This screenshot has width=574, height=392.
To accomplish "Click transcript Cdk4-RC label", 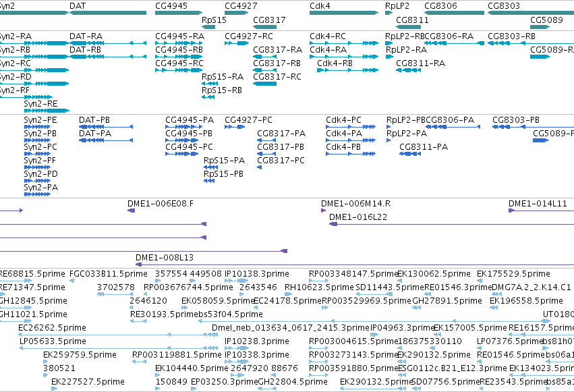I will click(x=328, y=36).
